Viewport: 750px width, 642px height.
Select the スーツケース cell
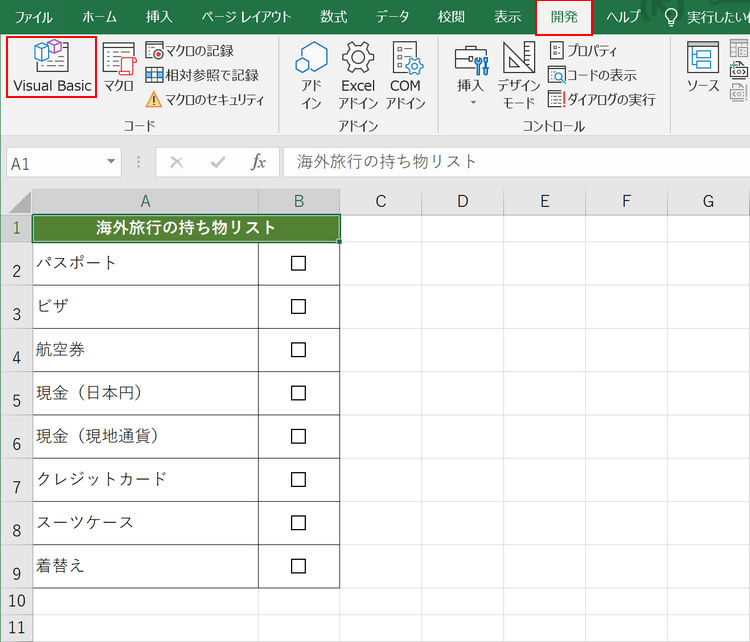145,523
